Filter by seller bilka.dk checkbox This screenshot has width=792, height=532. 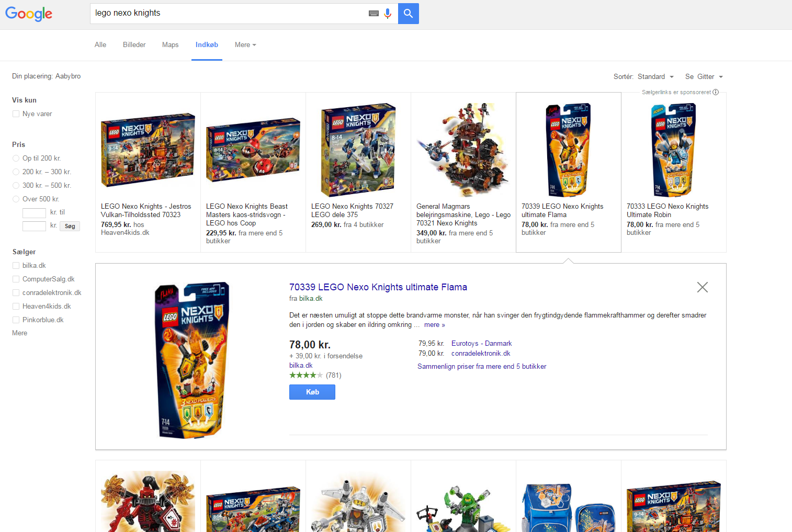click(16, 266)
